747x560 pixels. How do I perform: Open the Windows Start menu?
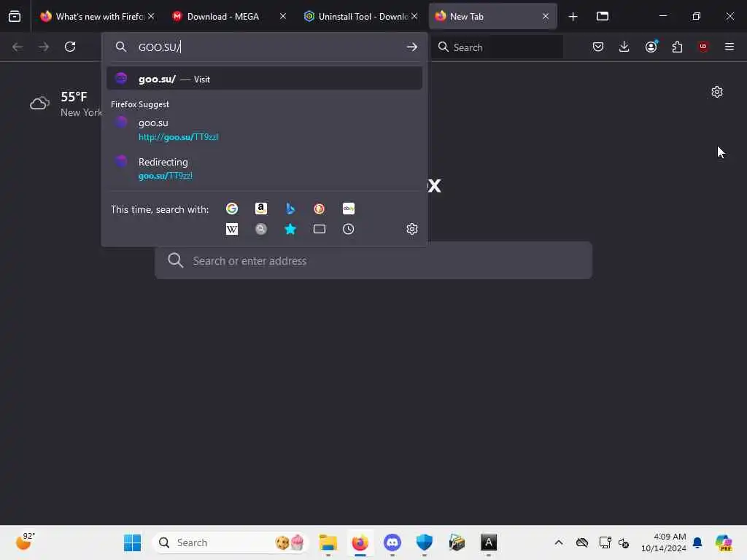[x=132, y=542]
